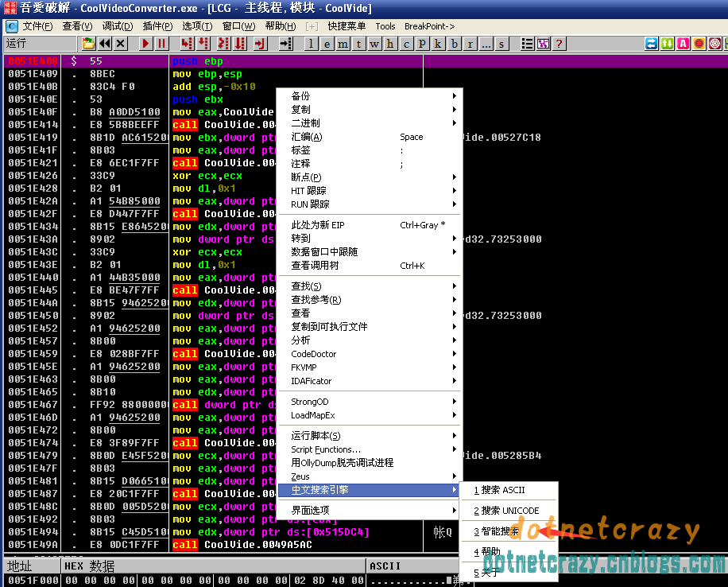Expand the StrongOD submenu
The width and height of the screenshot is (728, 587).
(x=370, y=402)
